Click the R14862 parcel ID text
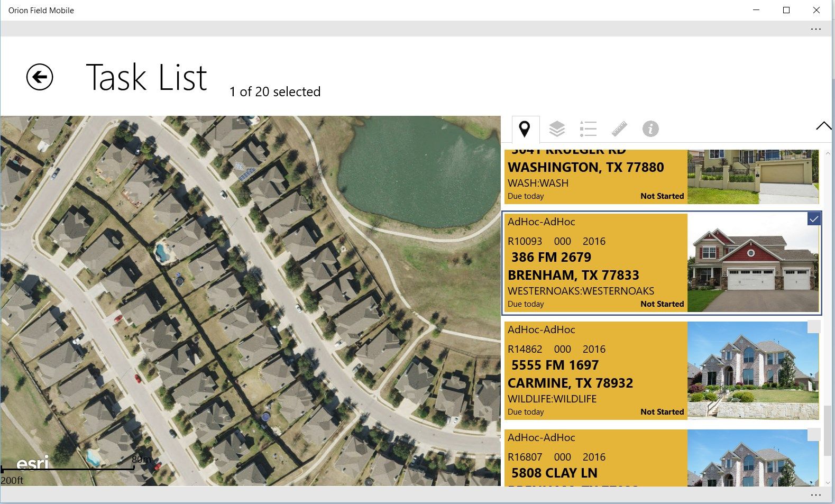Viewport: 835px width, 504px height. tap(525, 349)
